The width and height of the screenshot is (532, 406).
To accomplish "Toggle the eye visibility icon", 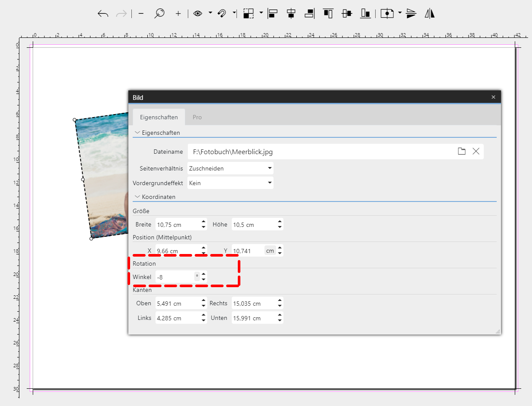I will point(198,14).
